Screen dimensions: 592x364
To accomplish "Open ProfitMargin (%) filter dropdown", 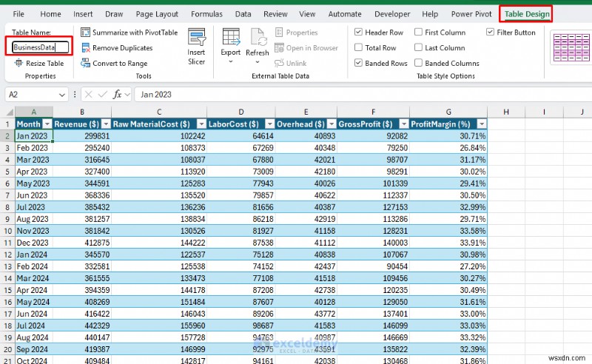I will (482, 124).
